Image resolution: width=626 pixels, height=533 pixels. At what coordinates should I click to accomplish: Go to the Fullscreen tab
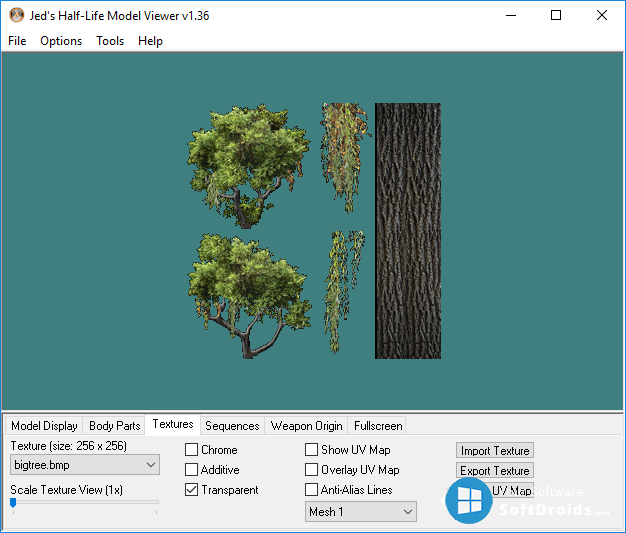[x=378, y=426]
